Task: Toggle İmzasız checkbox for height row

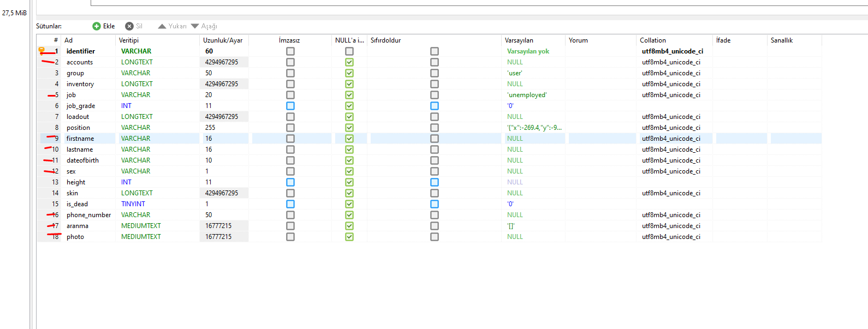Action: click(x=290, y=182)
